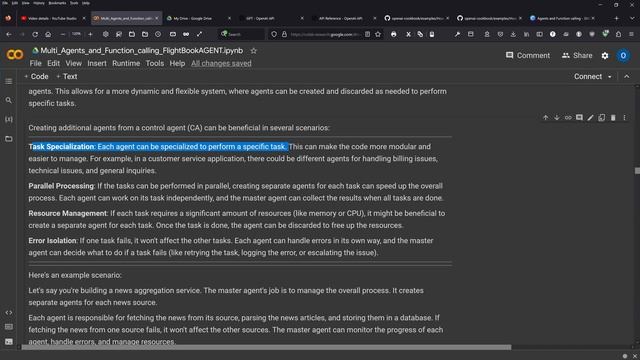Go to the browser home page
Viewport: 640px width, 360px height.
48,34
